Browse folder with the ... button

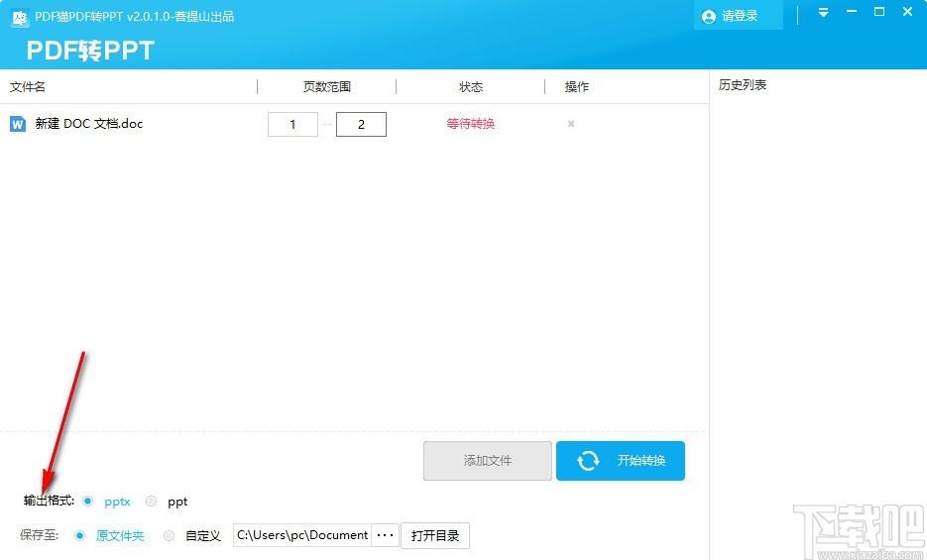[x=385, y=535]
